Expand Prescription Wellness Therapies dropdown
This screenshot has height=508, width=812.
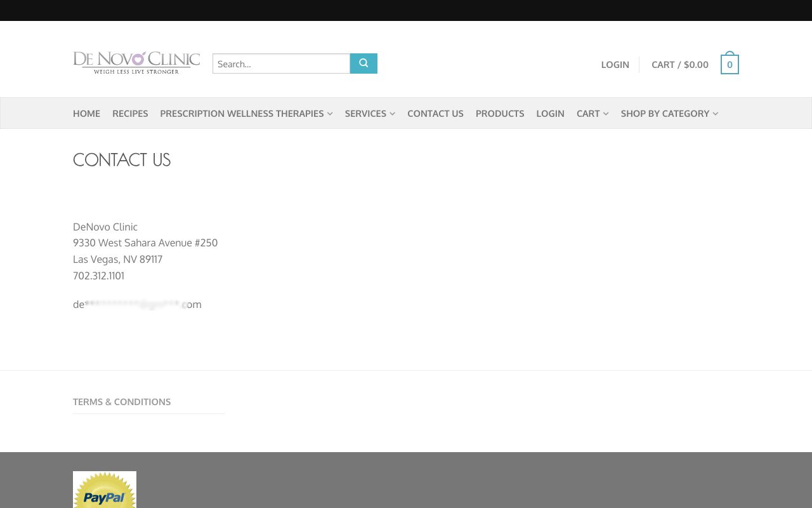click(246, 114)
